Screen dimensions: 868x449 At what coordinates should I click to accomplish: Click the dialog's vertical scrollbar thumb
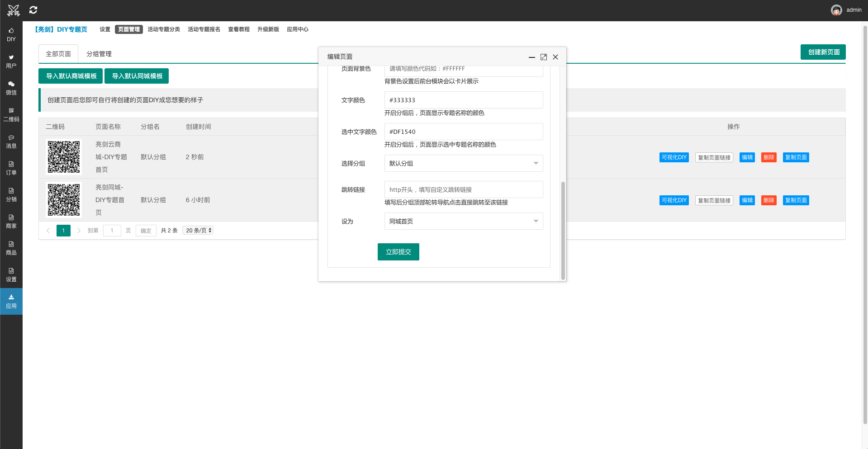click(x=563, y=231)
